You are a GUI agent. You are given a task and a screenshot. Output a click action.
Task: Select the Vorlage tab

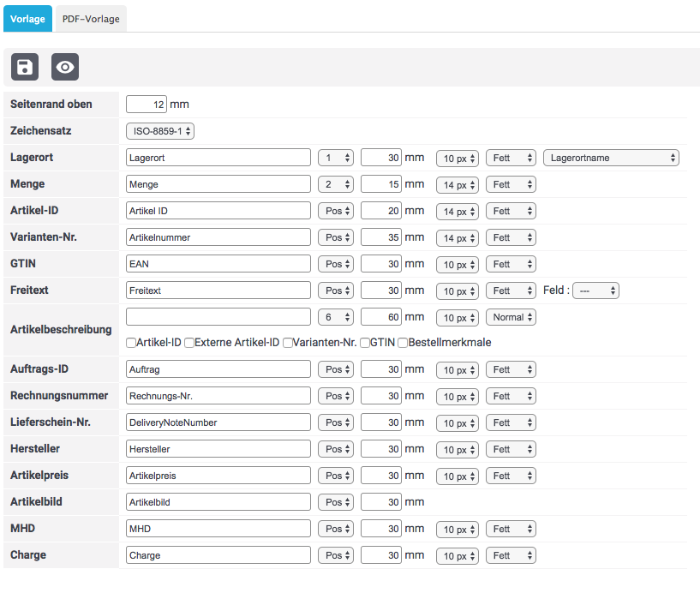(x=27, y=19)
